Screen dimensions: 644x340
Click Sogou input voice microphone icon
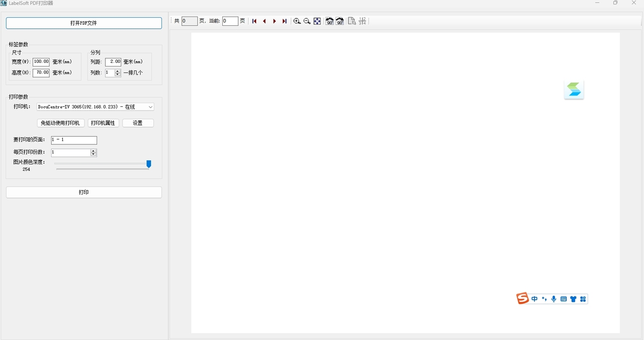[554, 299]
